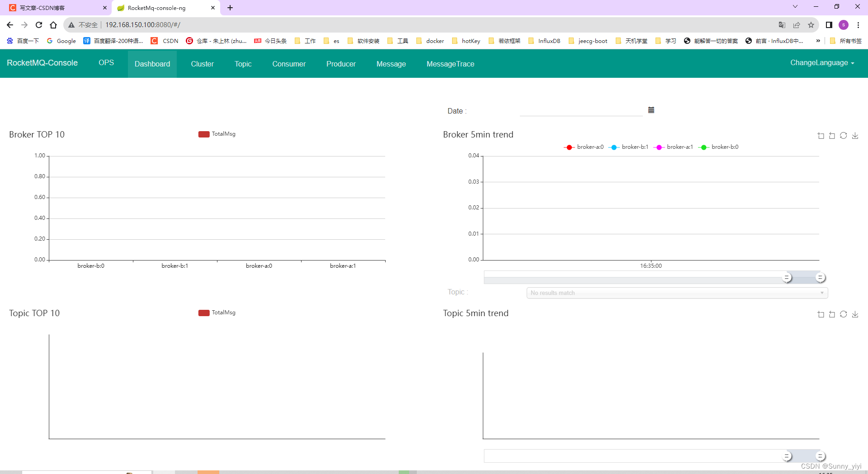The height and width of the screenshot is (474, 868).
Task: Open the MessageTrace page
Action: coord(450,64)
